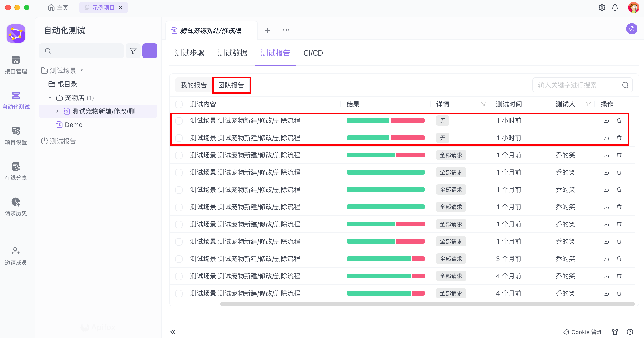Select the 我的报告 button
Viewport: 644px width, 338px height.
pos(194,85)
